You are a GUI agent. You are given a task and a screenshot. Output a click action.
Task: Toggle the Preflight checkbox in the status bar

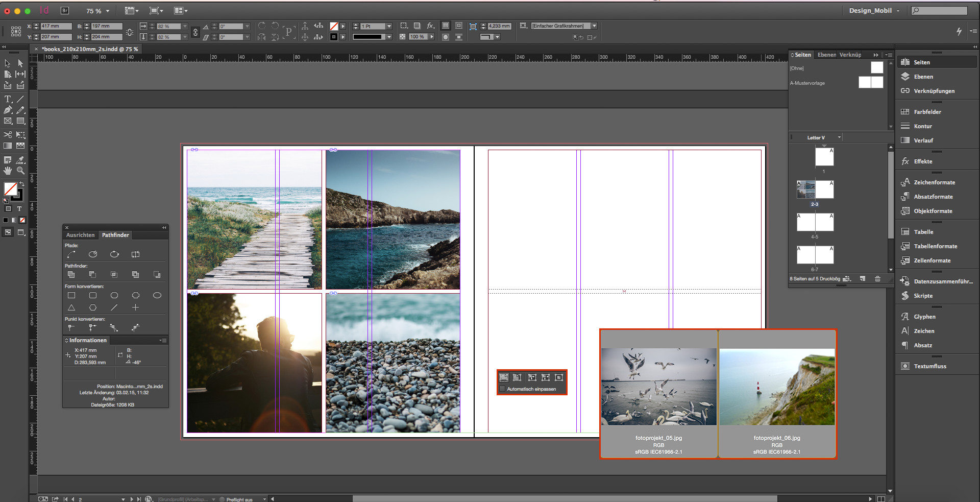(x=221, y=499)
